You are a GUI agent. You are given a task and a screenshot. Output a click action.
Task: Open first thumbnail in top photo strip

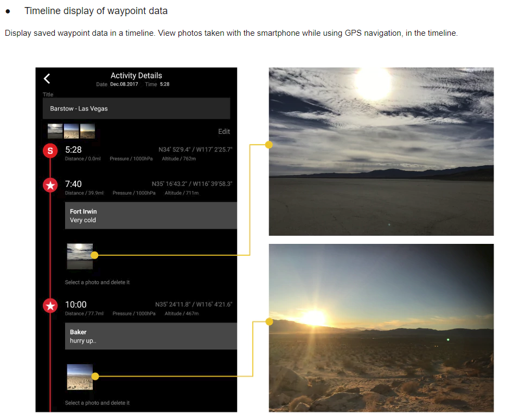coord(55,131)
